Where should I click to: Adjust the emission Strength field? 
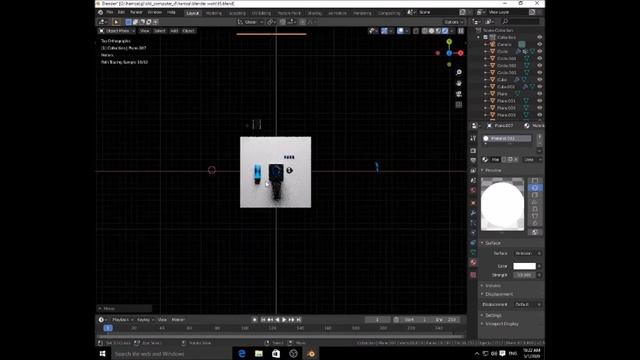(x=524, y=275)
